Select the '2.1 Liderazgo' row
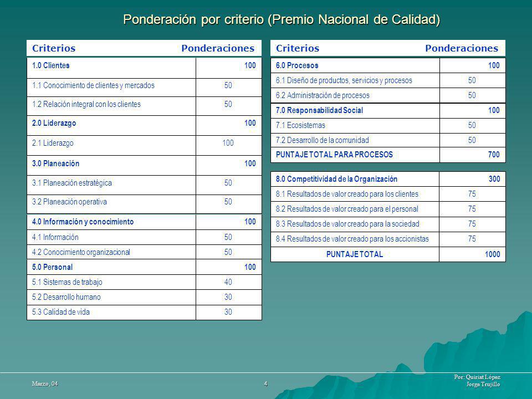The height and width of the screenshot is (399, 532). coord(144,146)
